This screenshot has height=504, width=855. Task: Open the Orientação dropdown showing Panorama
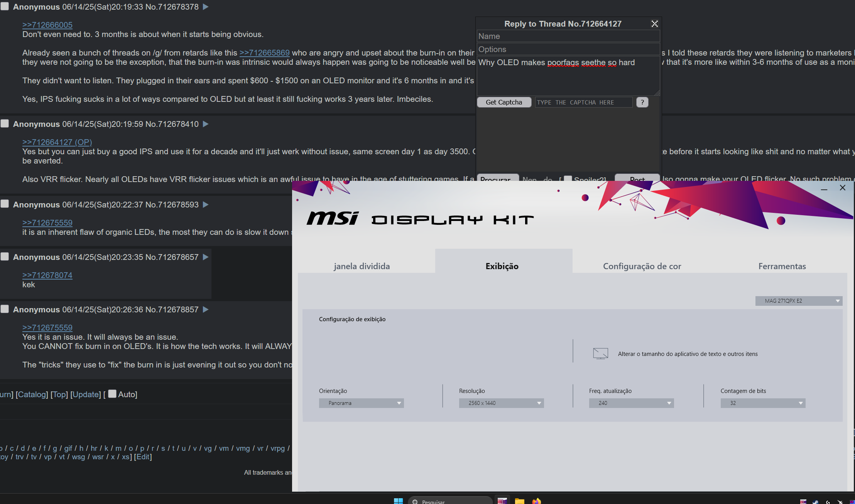tap(361, 403)
